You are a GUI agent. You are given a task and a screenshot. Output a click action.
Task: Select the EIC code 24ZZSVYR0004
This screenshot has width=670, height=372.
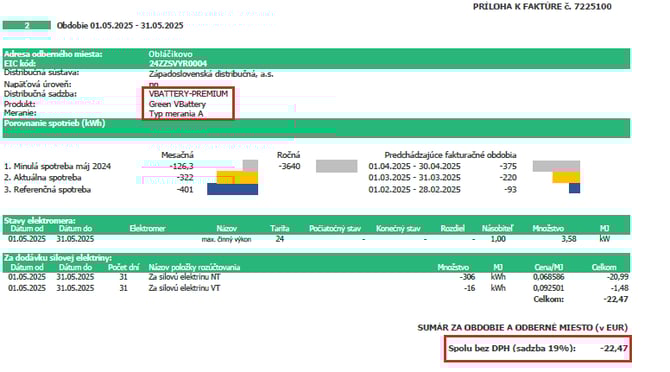[178, 64]
